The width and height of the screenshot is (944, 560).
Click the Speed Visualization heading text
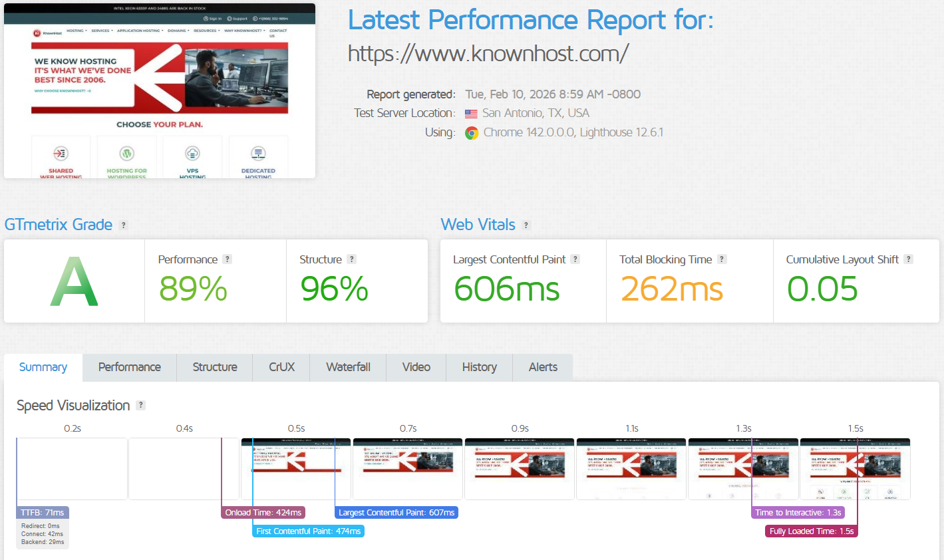click(x=73, y=406)
